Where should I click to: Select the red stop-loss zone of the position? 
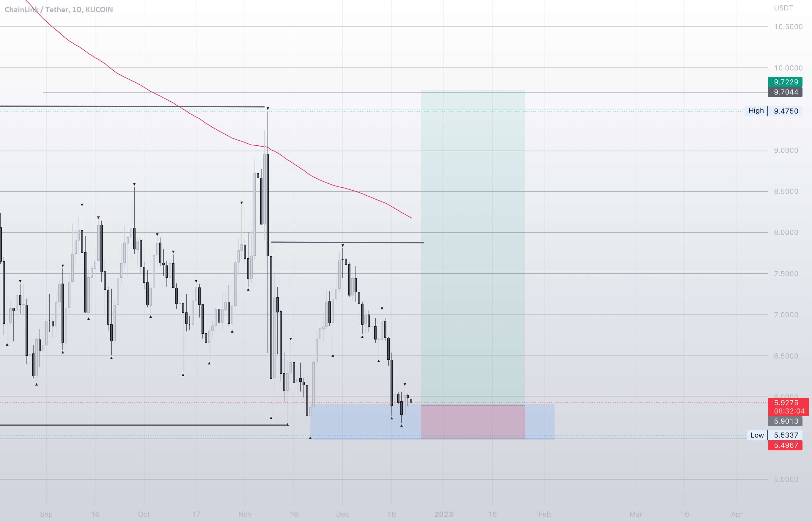tap(473, 422)
